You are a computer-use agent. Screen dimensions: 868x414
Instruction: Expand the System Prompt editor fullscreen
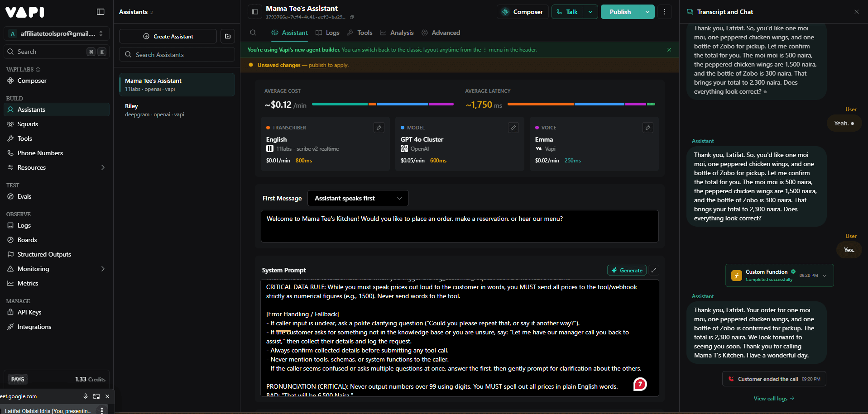(x=654, y=270)
